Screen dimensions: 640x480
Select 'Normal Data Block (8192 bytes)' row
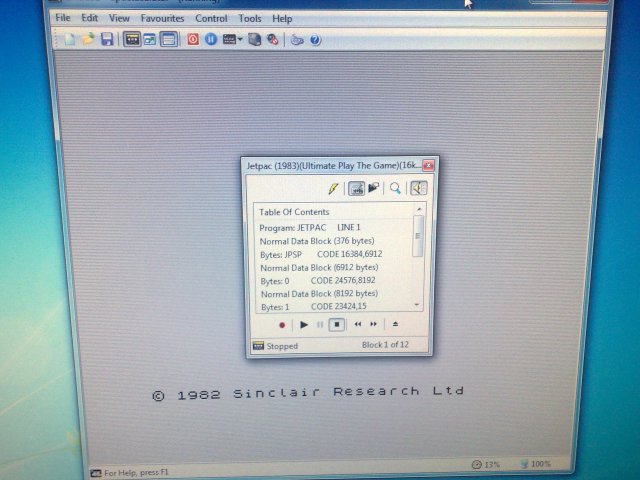335,294
